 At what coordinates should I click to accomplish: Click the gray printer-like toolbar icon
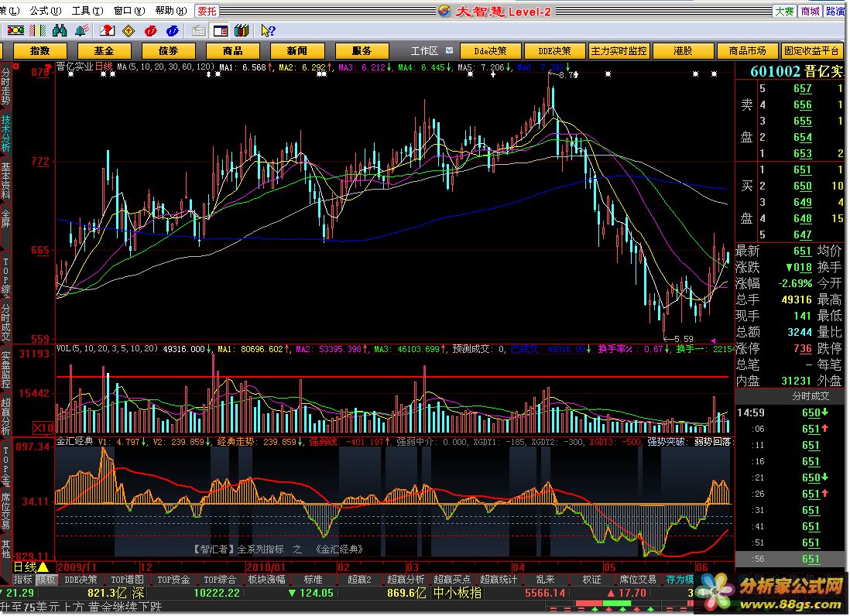(x=198, y=31)
